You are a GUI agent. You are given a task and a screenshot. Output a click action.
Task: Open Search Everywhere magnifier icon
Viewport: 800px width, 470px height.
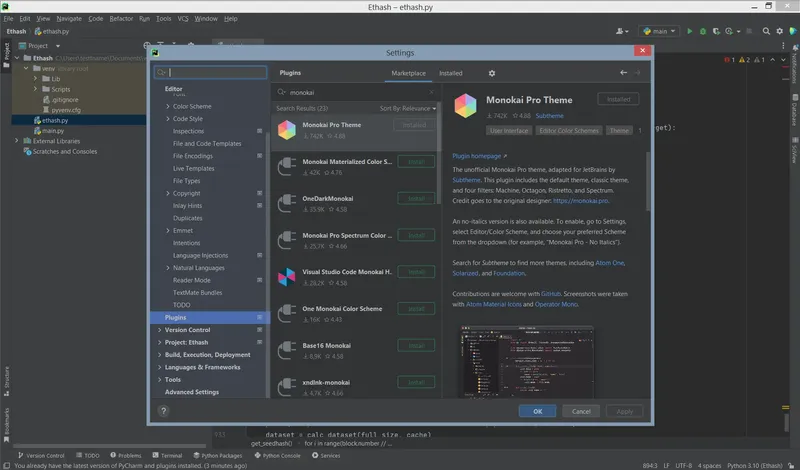click(766, 31)
